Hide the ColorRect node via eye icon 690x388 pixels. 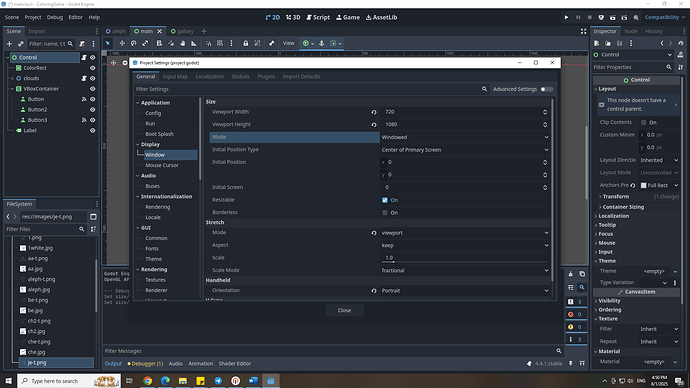(92, 68)
